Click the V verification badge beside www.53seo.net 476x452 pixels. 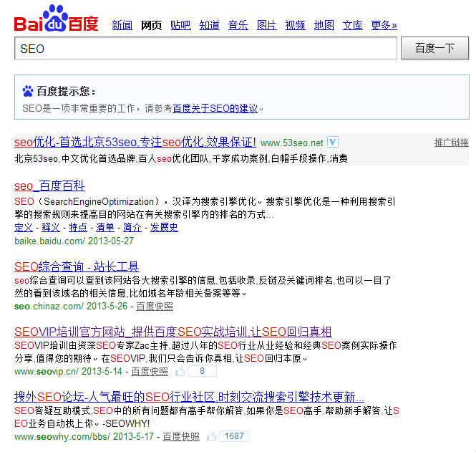coord(333,142)
